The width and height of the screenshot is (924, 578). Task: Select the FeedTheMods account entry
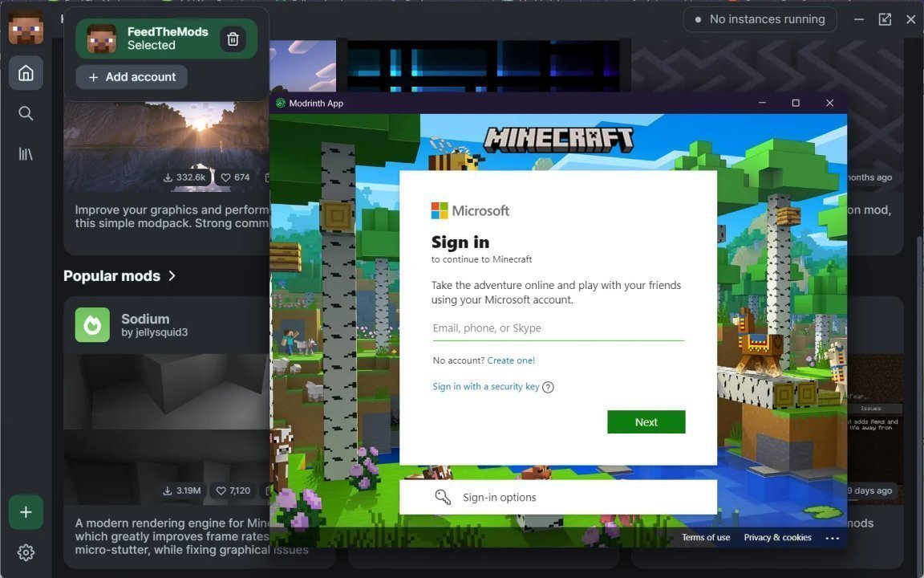click(x=167, y=39)
